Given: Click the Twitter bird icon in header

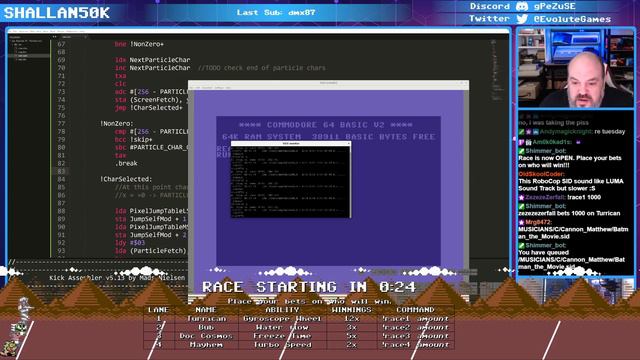Looking at the screenshot, I should click(x=522, y=19).
